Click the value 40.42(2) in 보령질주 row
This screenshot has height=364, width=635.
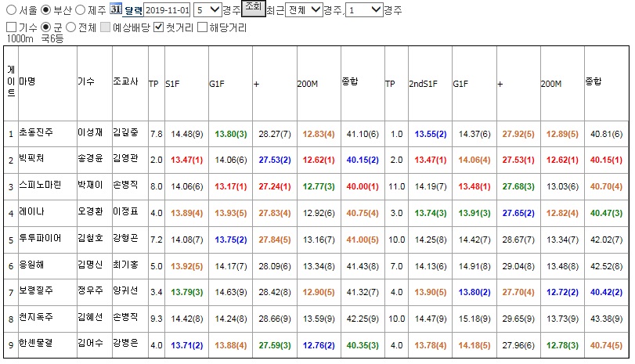point(606,292)
